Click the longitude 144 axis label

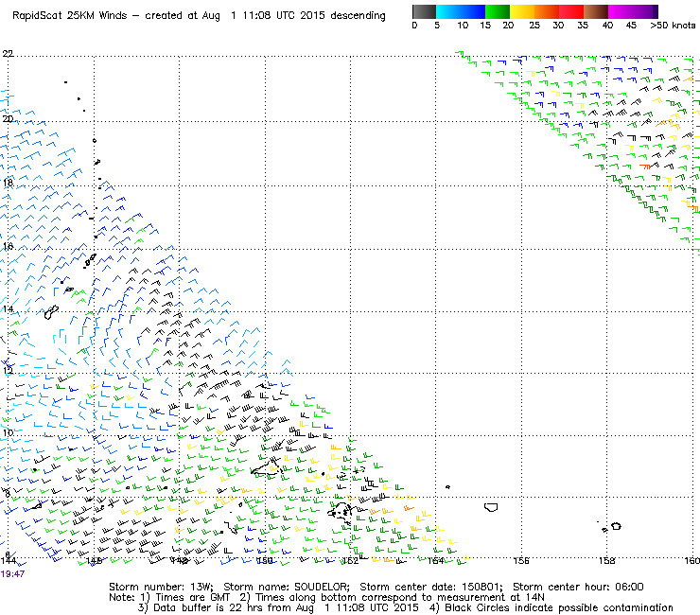[8, 560]
